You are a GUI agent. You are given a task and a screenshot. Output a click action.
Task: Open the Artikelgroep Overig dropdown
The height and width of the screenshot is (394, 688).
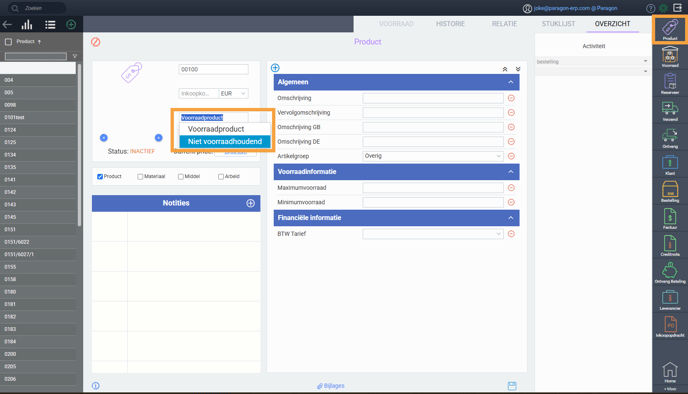433,156
